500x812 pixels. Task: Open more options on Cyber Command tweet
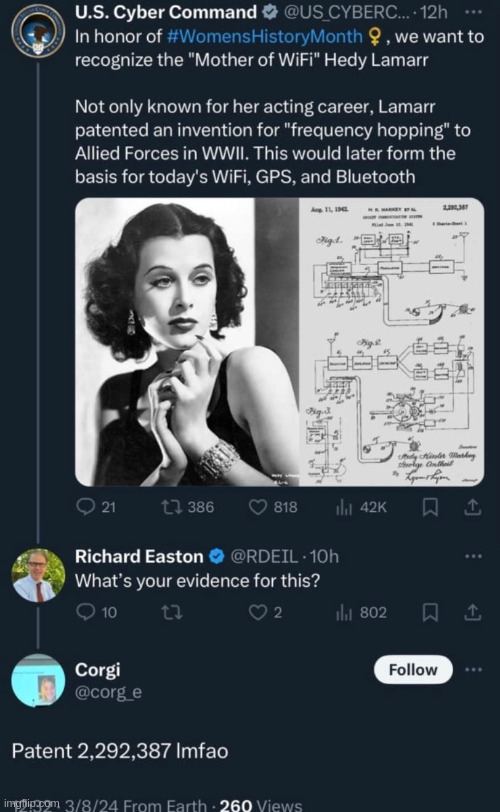[473, 12]
